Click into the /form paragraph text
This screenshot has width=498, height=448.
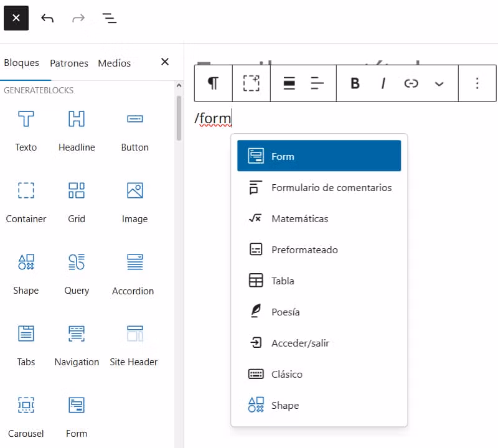click(213, 118)
